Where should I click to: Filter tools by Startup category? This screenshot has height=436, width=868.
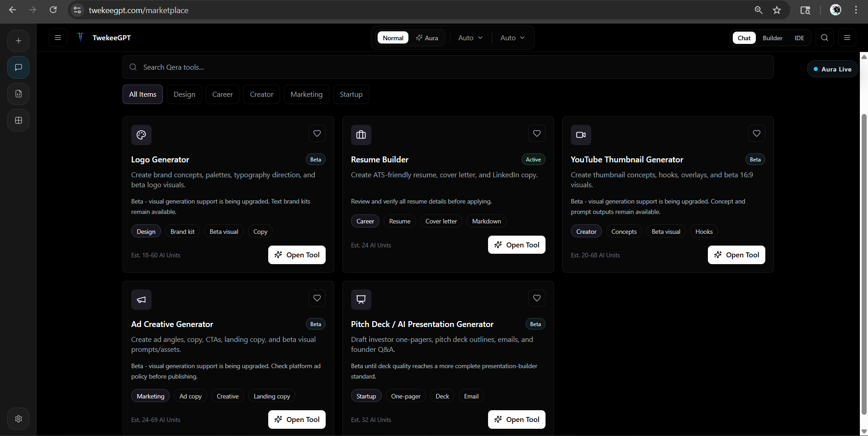click(x=351, y=94)
